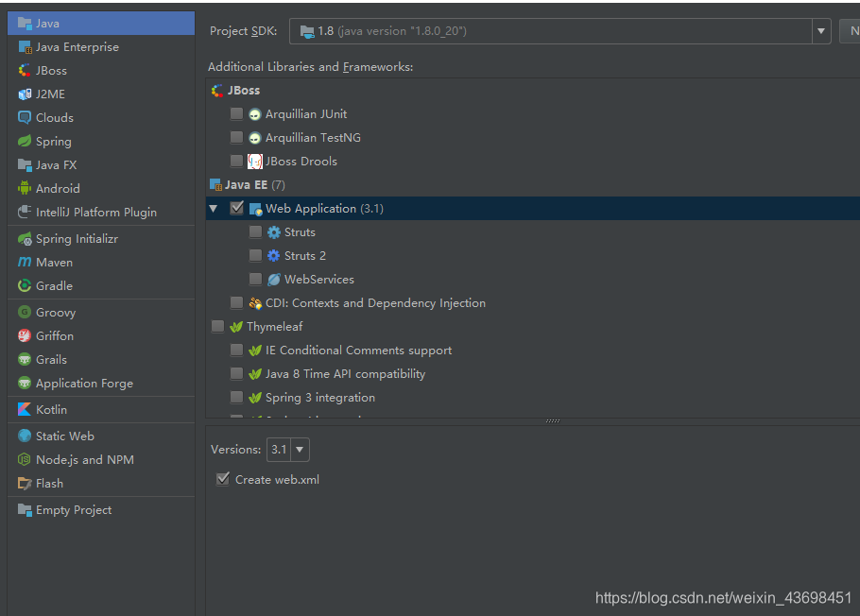The image size is (860, 616).
Task: Check CDI Contexts and Dependency Injection checkbox
Action: click(236, 302)
